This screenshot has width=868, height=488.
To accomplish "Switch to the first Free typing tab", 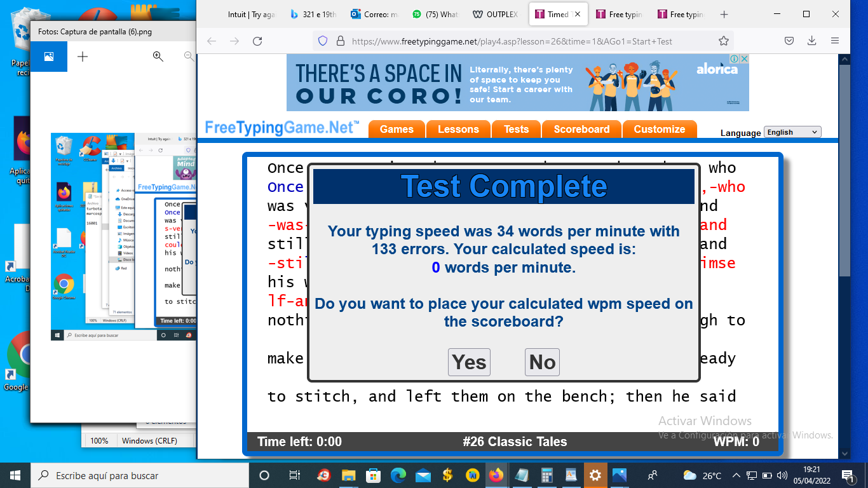I will (619, 14).
